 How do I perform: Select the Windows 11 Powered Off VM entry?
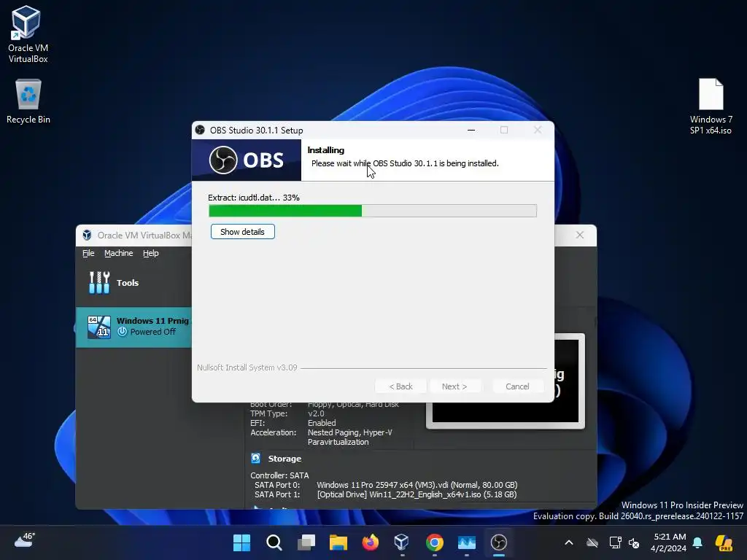click(x=134, y=327)
